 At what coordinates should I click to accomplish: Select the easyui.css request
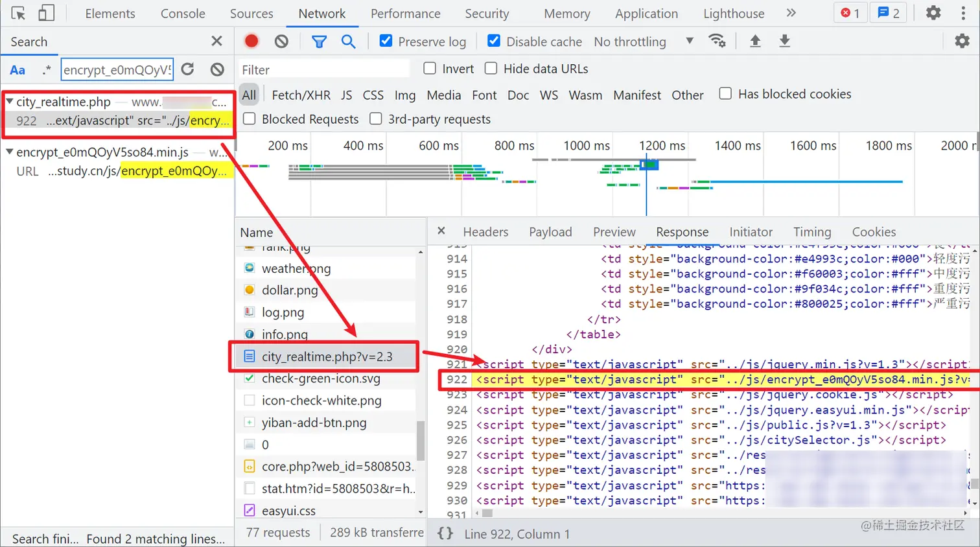(326, 511)
